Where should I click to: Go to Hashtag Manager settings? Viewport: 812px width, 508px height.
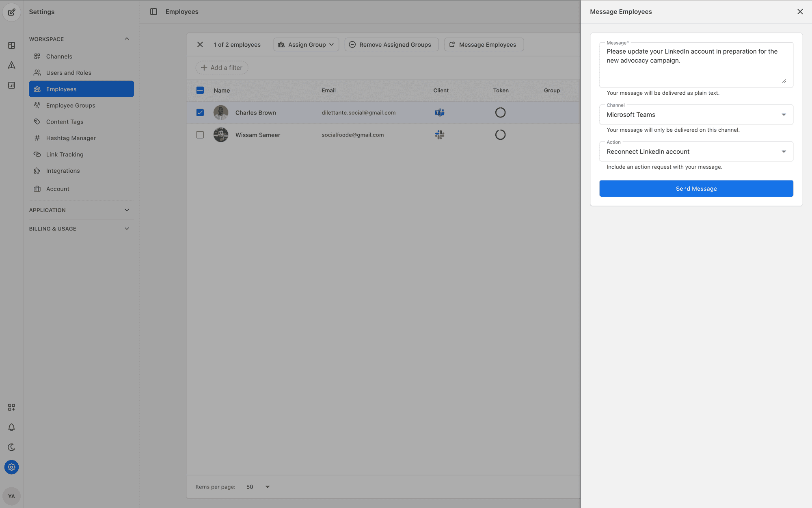[71, 138]
